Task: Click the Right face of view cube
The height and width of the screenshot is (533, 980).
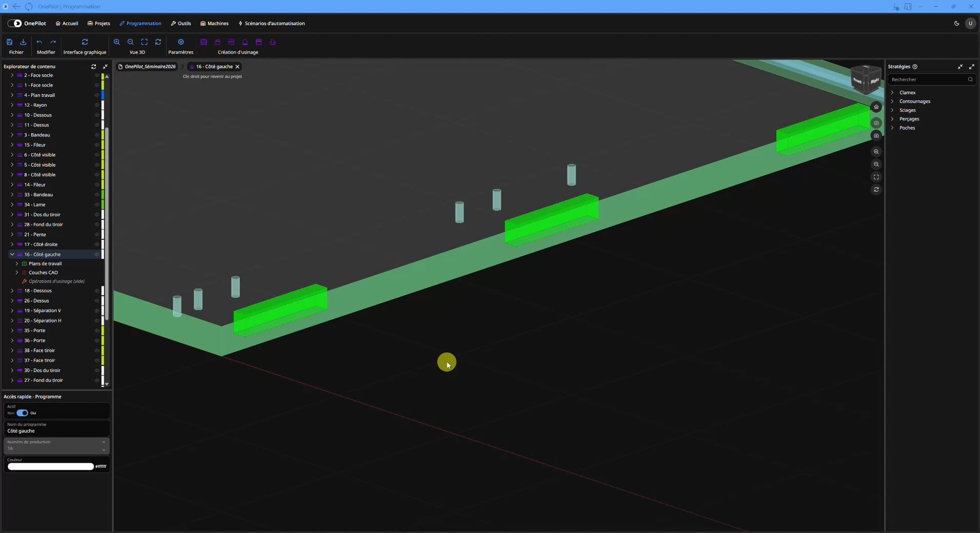Action: coord(874,81)
